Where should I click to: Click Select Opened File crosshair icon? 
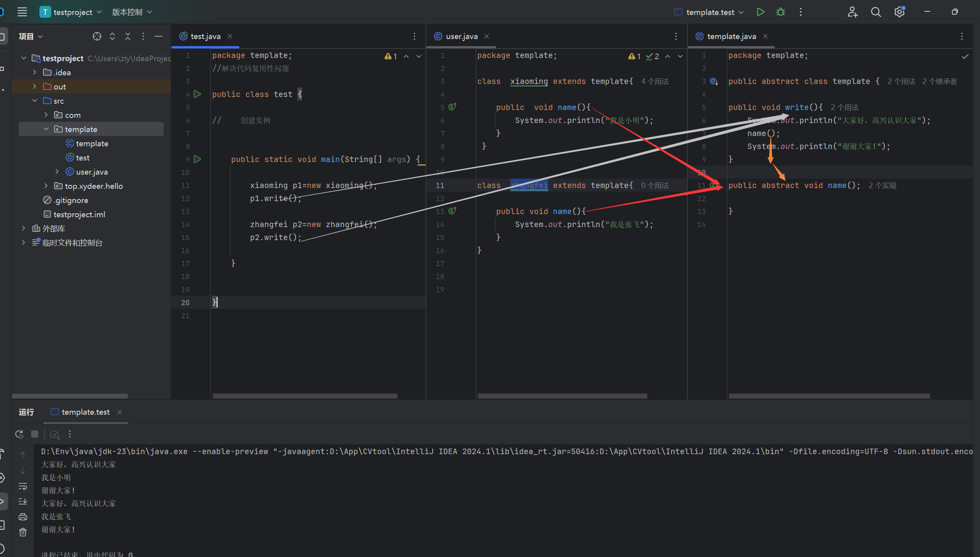point(97,36)
